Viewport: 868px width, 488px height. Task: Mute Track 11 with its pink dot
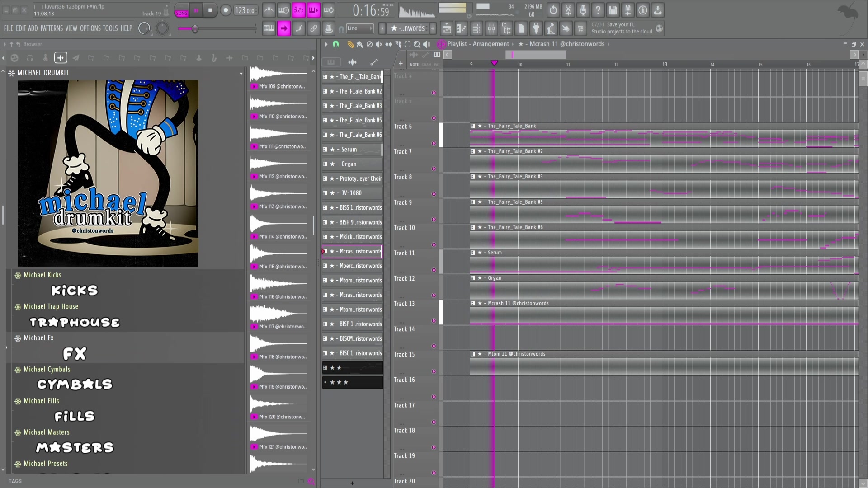click(434, 270)
